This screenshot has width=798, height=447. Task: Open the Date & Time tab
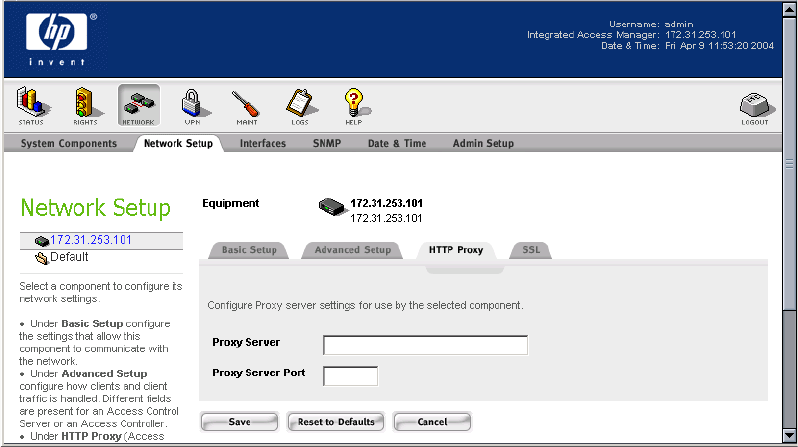(396, 144)
